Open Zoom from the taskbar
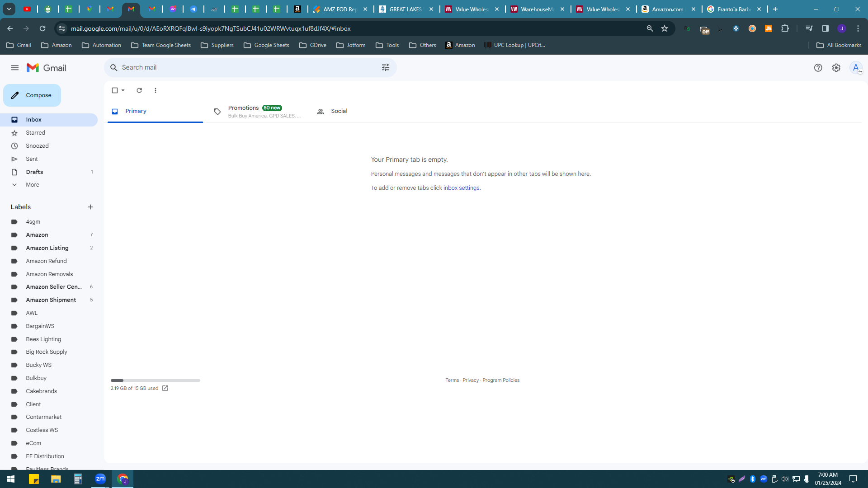This screenshot has width=868, height=488. pos(100,479)
